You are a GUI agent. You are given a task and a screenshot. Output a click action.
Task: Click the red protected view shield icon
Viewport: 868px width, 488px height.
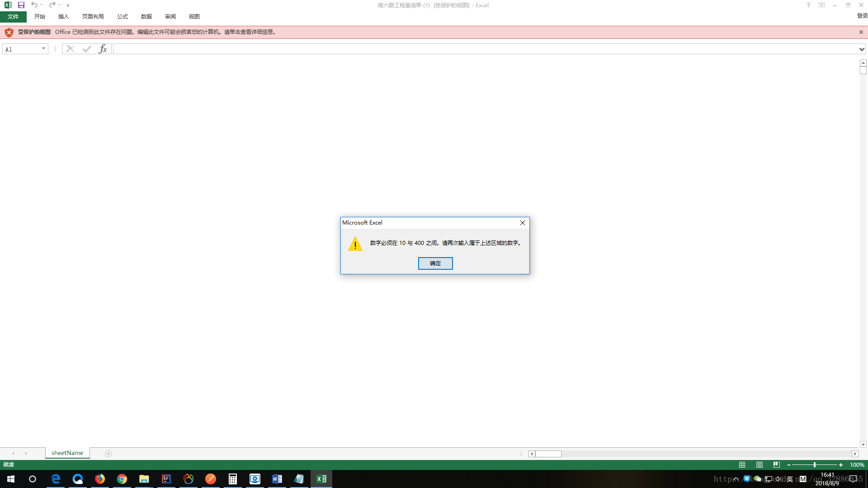click(x=9, y=32)
